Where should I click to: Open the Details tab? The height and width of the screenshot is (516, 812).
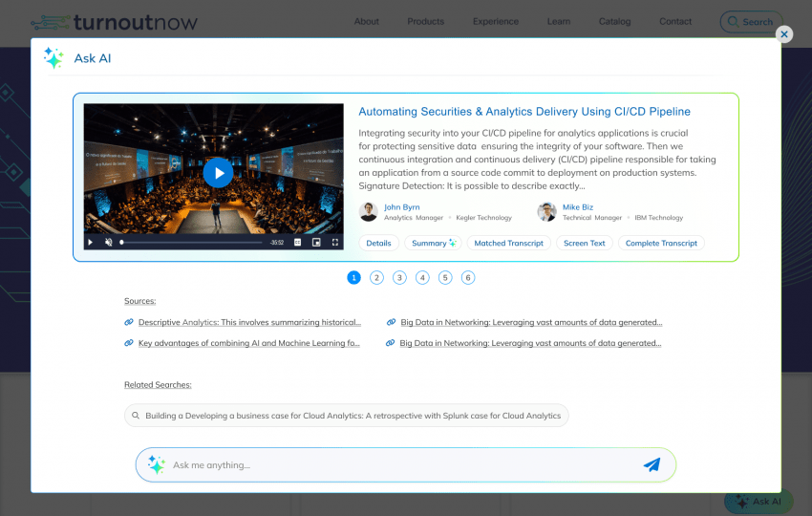pyautogui.click(x=379, y=244)
